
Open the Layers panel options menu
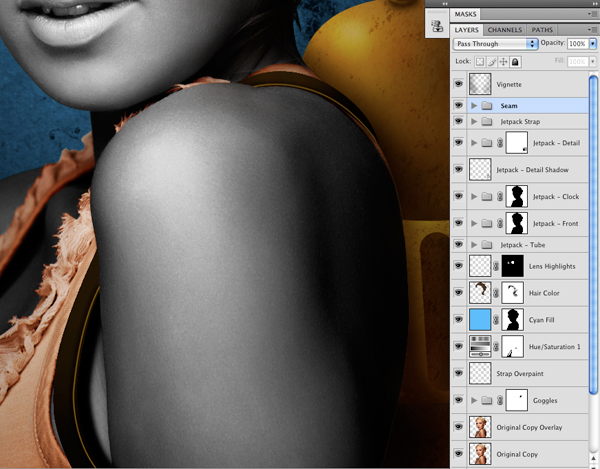[x=593, y=29]
